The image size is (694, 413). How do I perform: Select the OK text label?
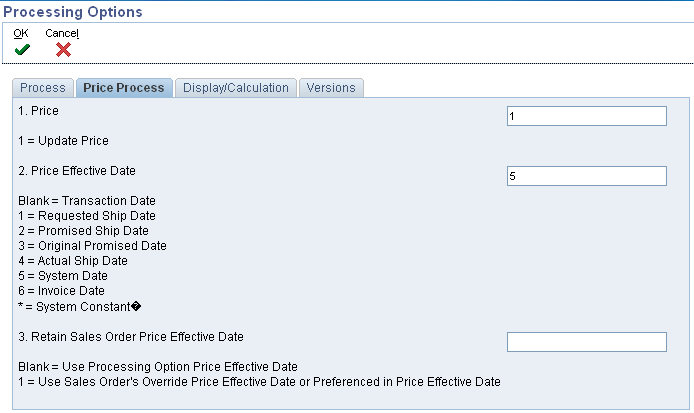(x=21, y=33)
